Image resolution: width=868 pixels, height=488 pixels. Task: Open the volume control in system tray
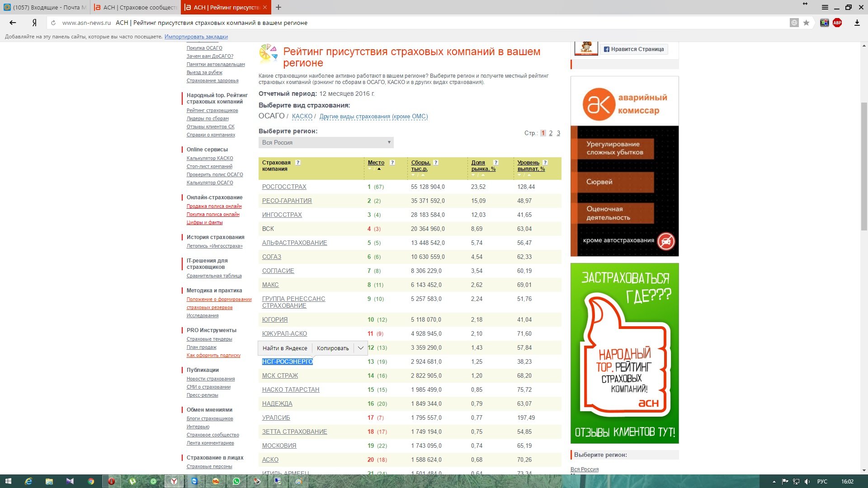pyautogui.click(x=807, y=482)
